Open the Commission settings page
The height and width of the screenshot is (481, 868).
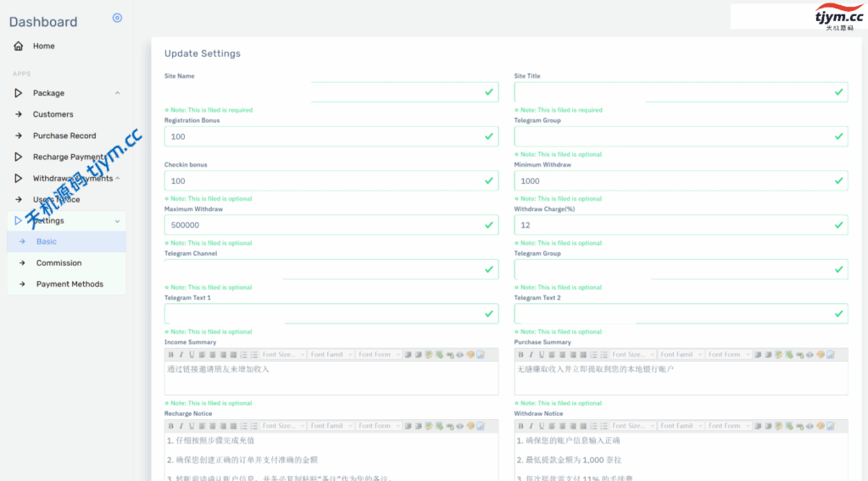tap(58, 263)
